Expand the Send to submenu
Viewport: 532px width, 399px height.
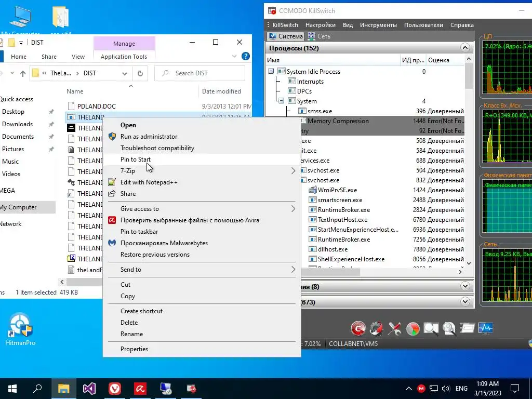202,270
